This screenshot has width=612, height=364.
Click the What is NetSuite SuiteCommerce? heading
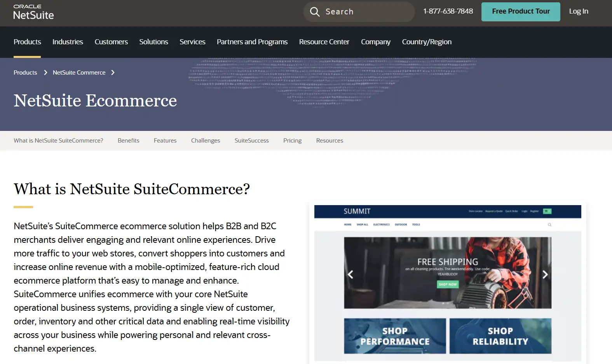tap(132, 189)
